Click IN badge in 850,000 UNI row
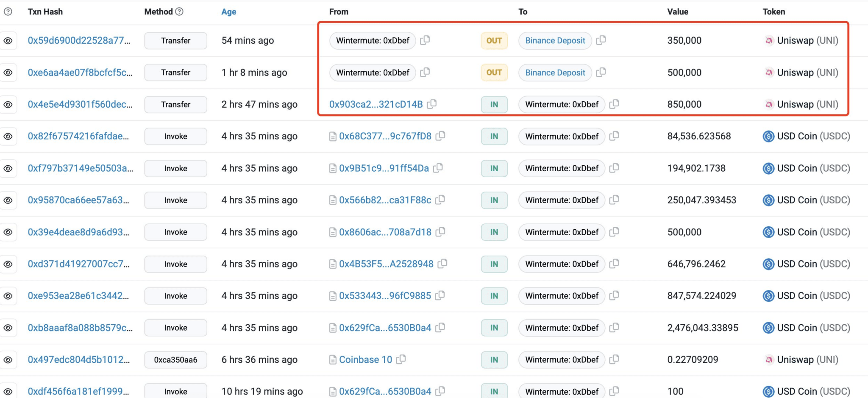This screenshot has width=868, height=398. (494, 105)
